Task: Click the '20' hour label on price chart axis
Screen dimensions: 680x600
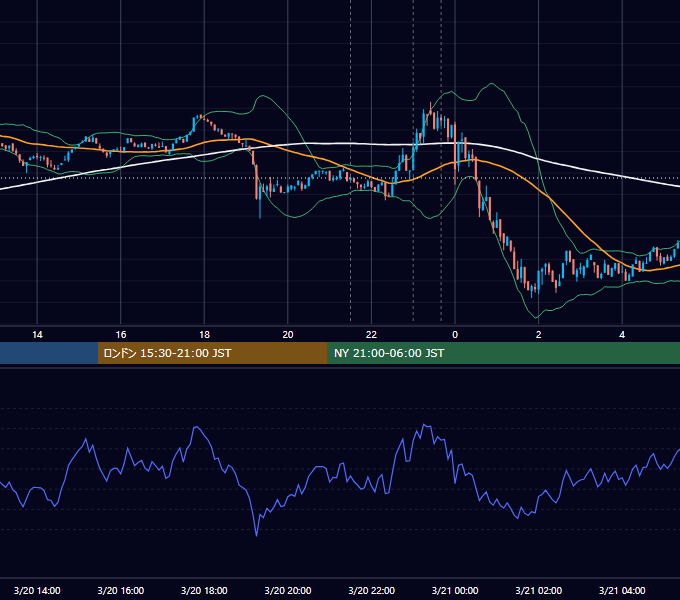Action: pos(288,335)
